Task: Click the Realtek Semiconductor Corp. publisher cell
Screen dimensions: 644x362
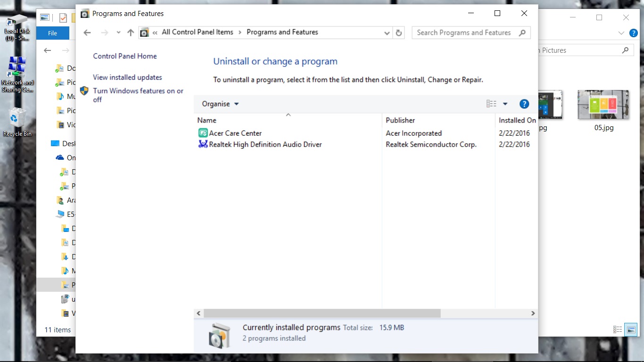Action: 431,145
